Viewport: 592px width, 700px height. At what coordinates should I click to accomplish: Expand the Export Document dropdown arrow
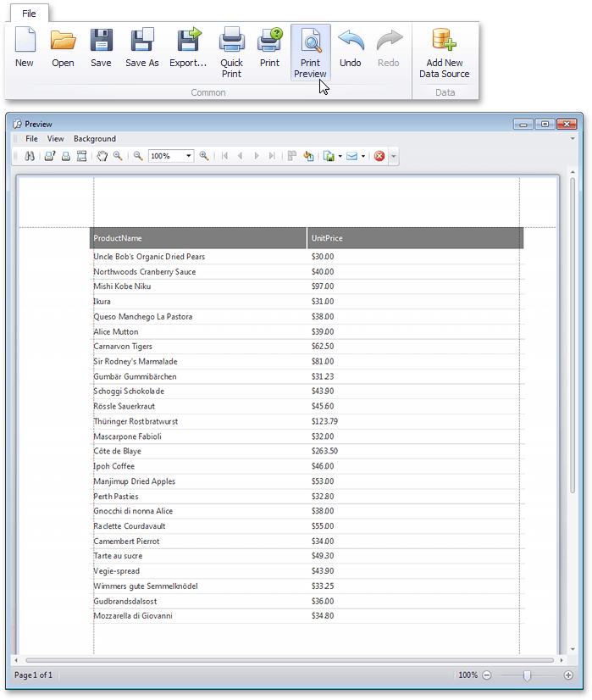coord(340,156)
